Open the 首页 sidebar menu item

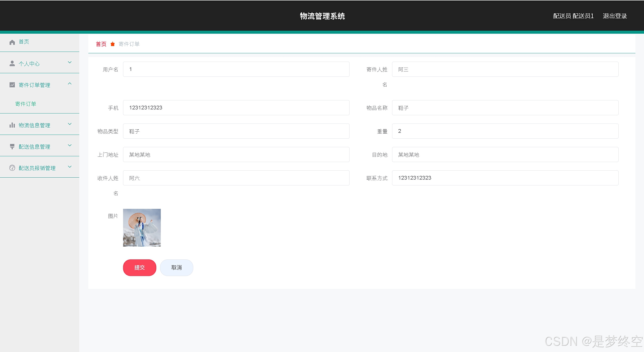click(x=24, y=42)
